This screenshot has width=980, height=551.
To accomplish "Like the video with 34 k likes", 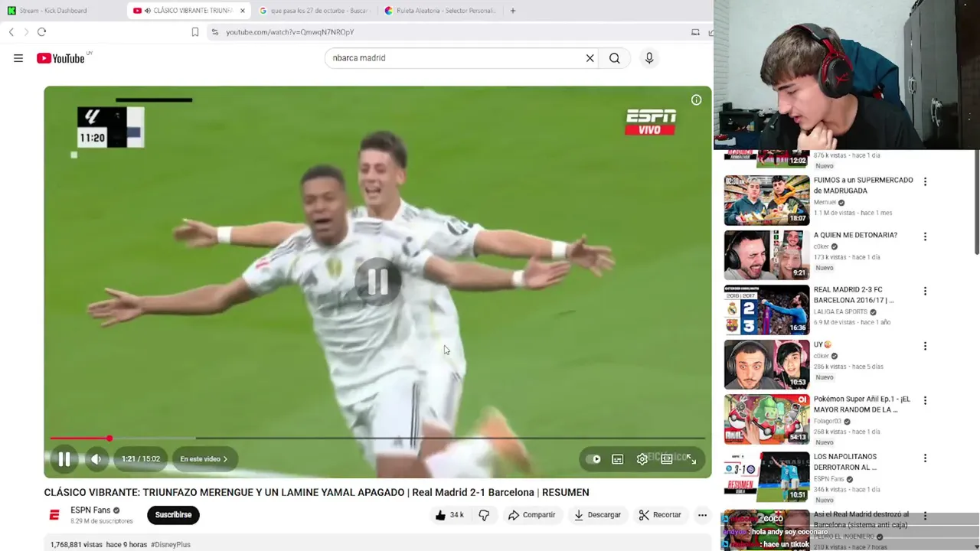I will point(449,515).
